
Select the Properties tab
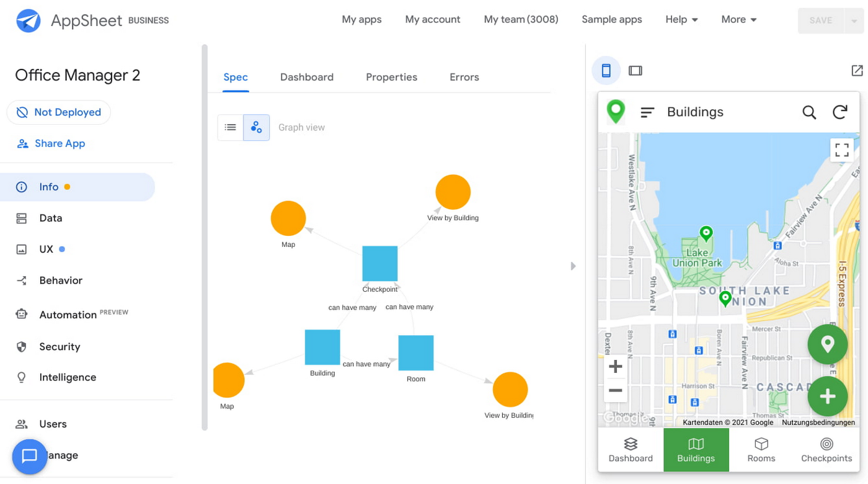391,77
